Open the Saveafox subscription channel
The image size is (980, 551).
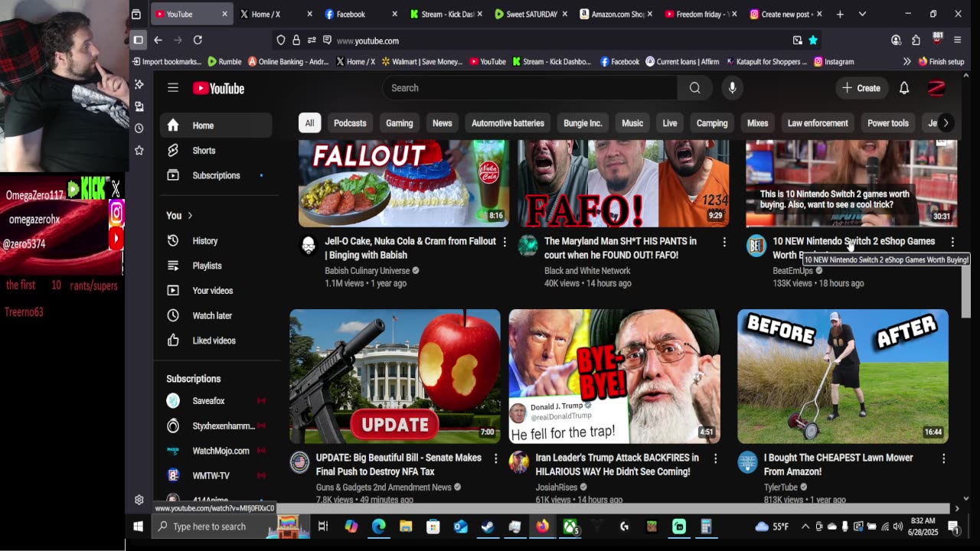(216, 401)
